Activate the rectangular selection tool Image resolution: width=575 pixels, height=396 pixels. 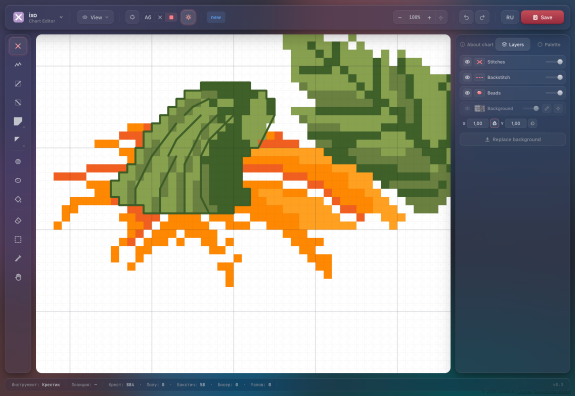tap(18, 239)
